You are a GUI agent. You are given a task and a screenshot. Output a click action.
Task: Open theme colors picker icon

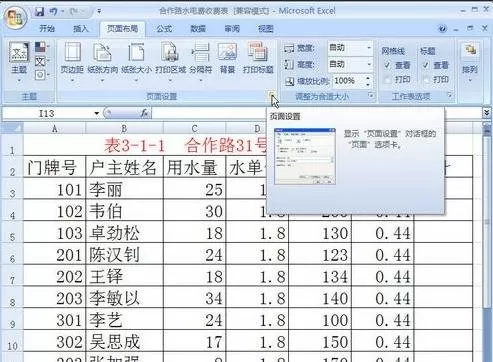click(41, 47)
